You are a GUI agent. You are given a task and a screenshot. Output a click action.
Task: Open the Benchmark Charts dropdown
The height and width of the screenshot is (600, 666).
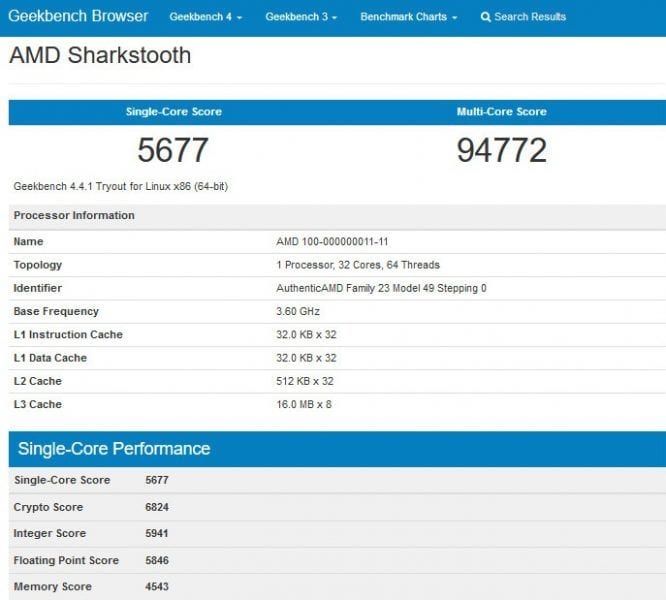409,17
